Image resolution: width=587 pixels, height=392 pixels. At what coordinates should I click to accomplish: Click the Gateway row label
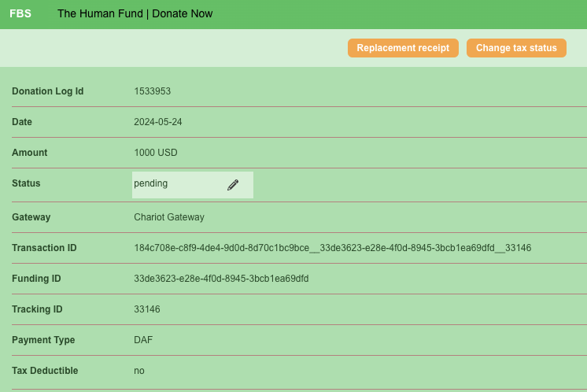tap(31, 217)
